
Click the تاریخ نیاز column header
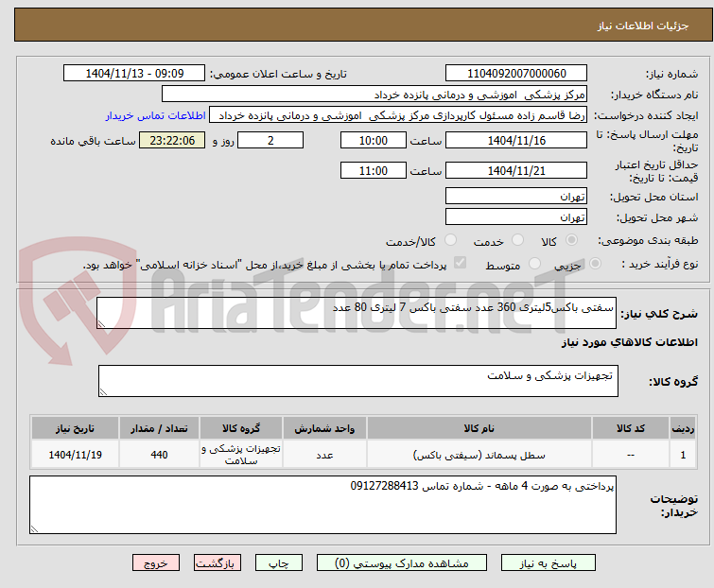pyautogui.click(x=75, y=428)
